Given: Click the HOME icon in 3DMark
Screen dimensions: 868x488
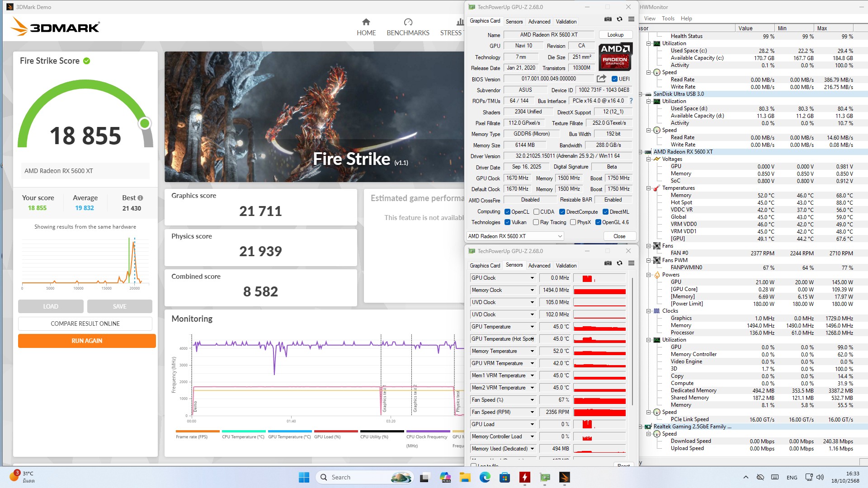Looking at the screenshot, I should point(366,22).
